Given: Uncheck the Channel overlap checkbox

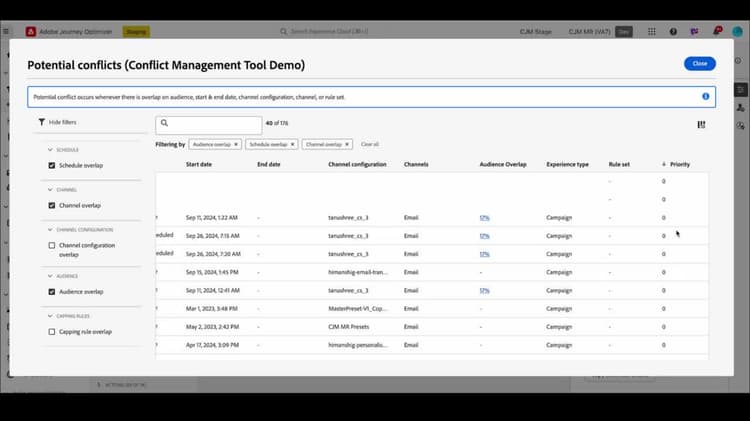Looking at the screenshot, I should (52, 206).
